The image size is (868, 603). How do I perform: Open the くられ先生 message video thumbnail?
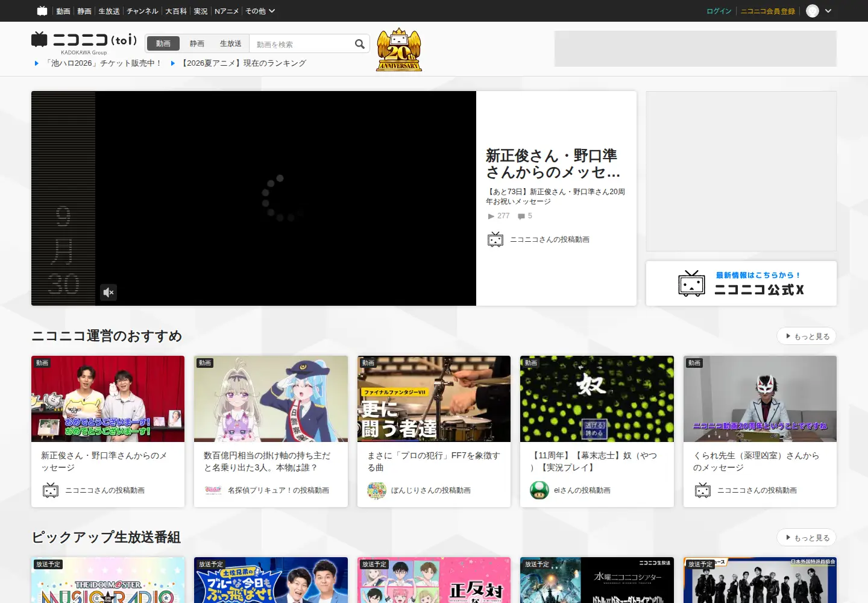click(760, 399)
